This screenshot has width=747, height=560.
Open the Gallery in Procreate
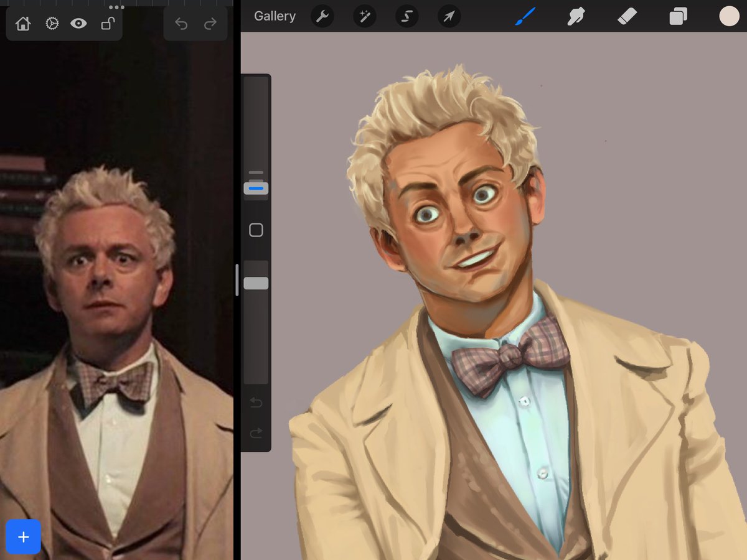point(275,16)
